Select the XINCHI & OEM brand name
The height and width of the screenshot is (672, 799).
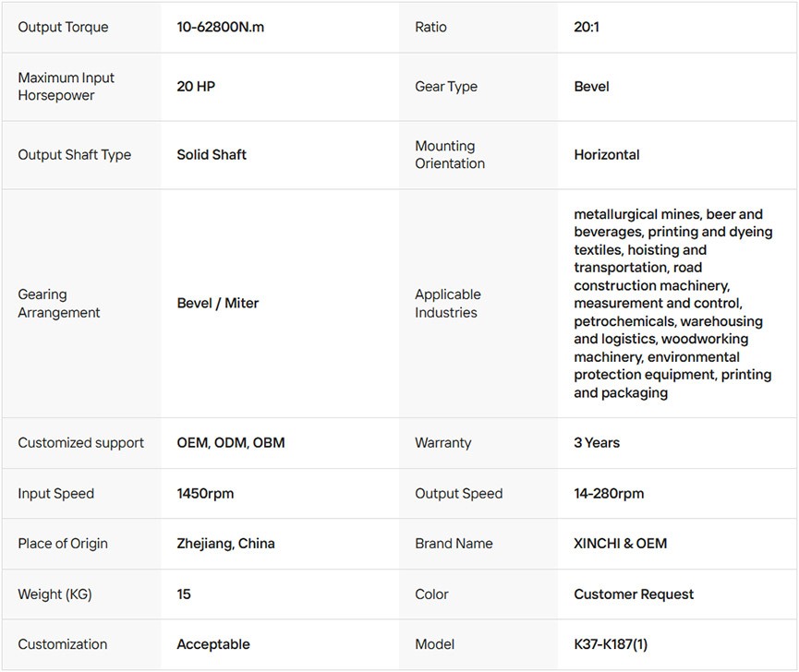tap(620, 544)
